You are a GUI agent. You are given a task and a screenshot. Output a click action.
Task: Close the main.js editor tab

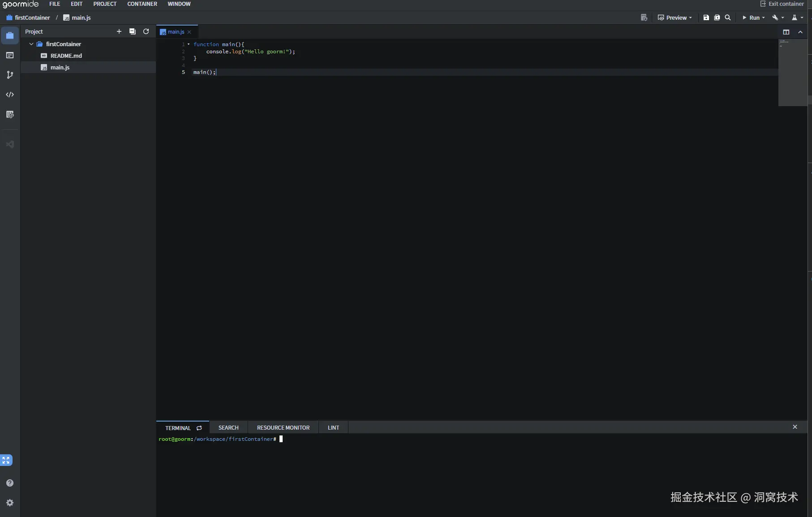coord(189,32)
